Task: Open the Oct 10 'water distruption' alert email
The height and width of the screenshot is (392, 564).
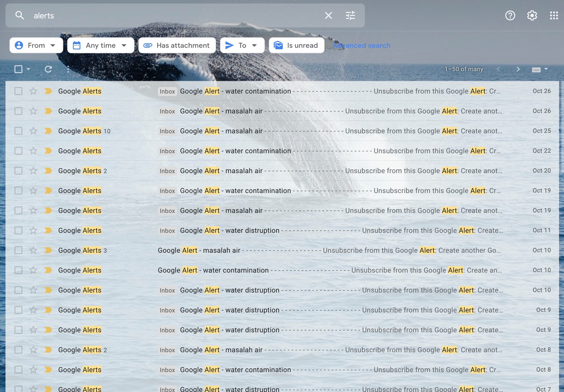Action: [x=282, y=290]
